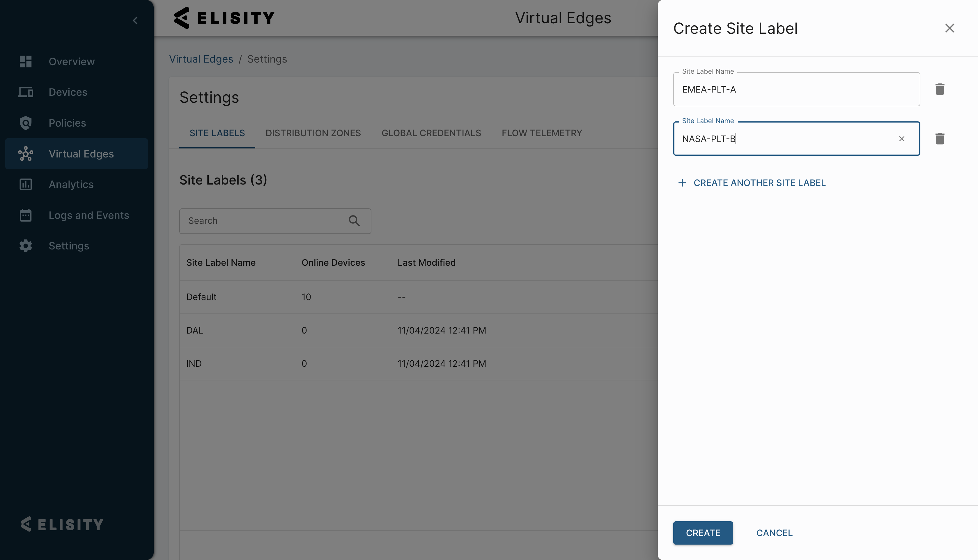
Task: Open the Overview dashboard icon
Action: point(26,61)
